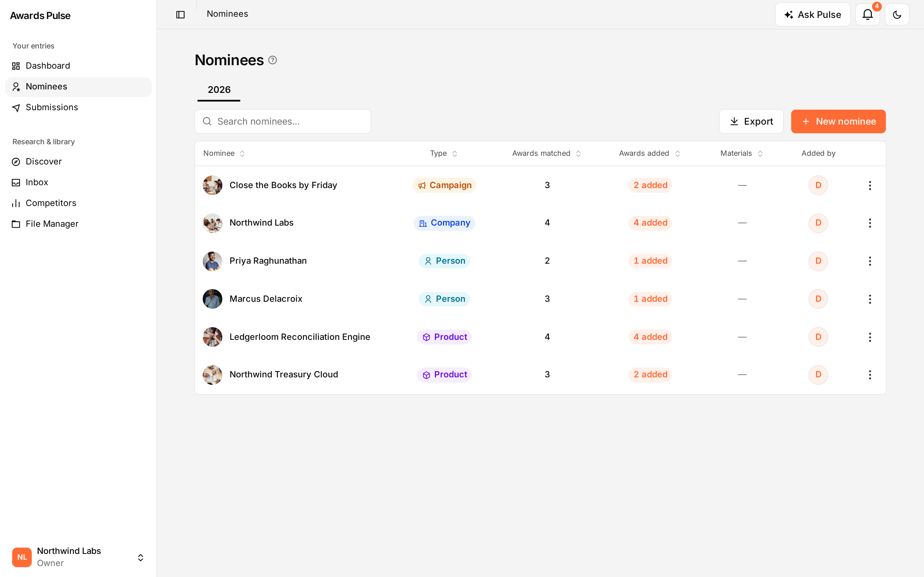Select the 2026 tab
The height and width of the screenshot is (577, 924).
219,90
